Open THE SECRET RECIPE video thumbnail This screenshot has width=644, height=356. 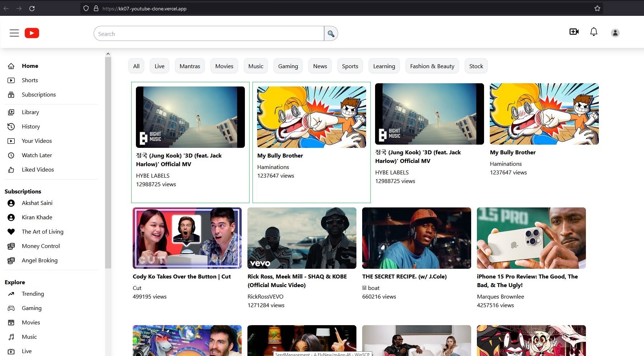(417, 238)
